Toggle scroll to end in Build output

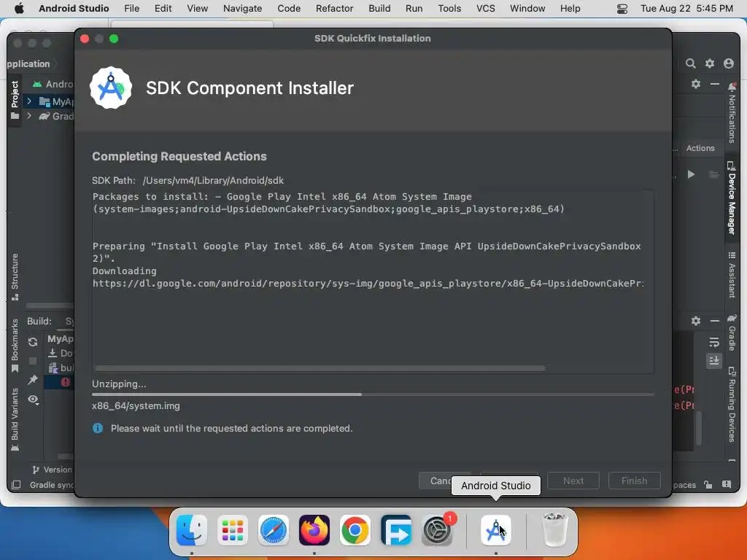click(713, 360)
